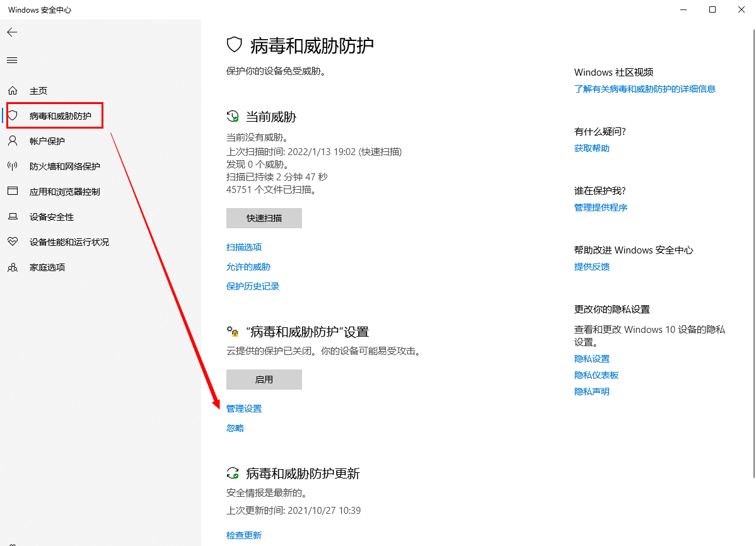Click the window icon for 应用和浏览器控制
Screen dimensions: 756x546
pyautogui.click(x=13, y=191)
